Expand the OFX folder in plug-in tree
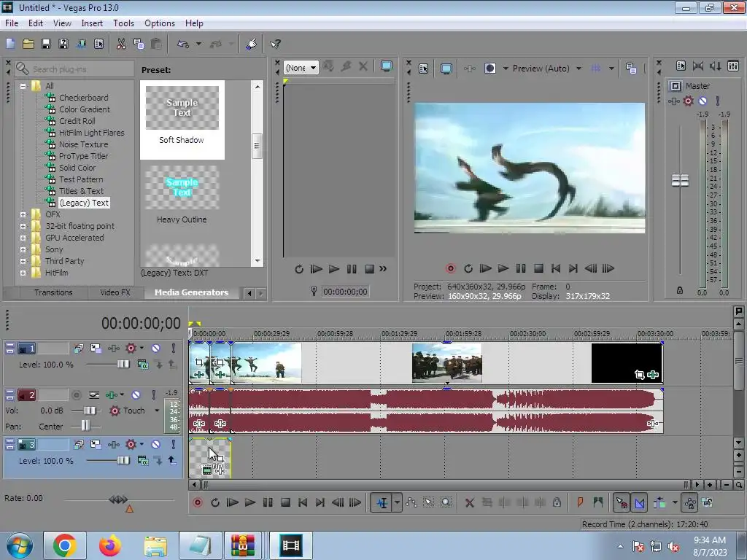747x560 pixels. click(23, 214)
